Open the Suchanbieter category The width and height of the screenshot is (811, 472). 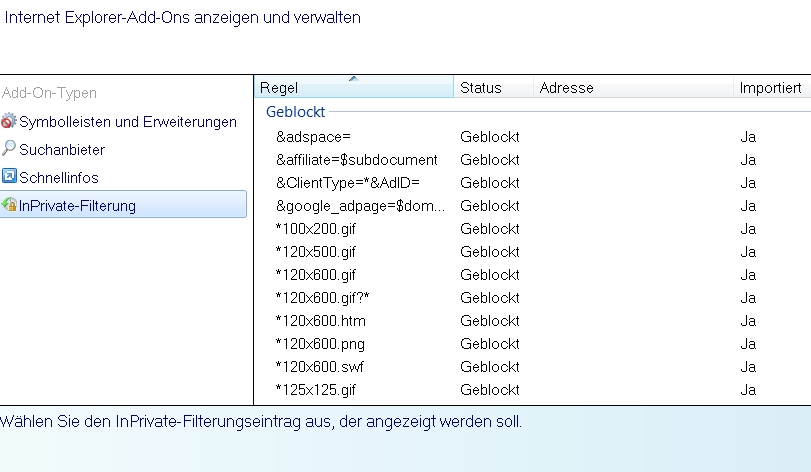click(62, 150)
